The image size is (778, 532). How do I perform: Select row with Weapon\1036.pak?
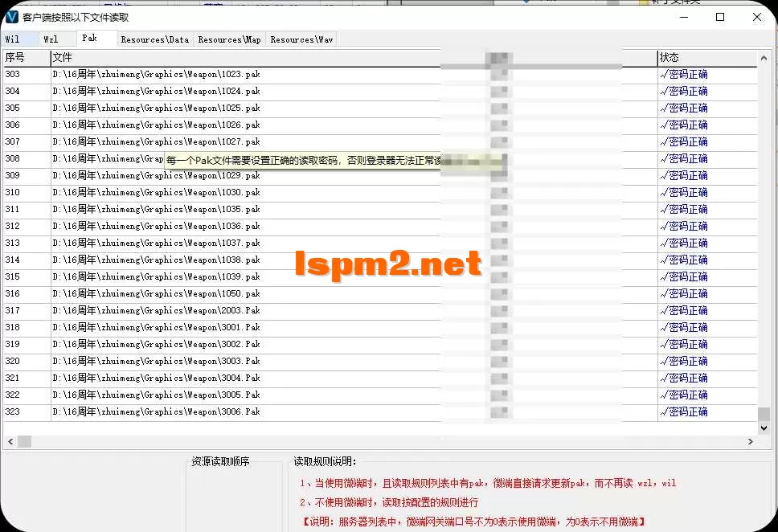[381, 227]
